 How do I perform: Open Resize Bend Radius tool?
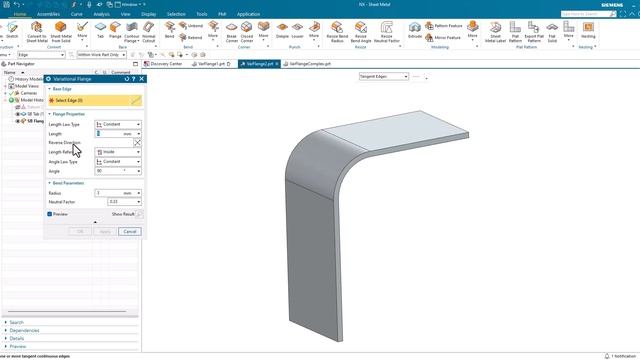(x=337, y=32)
